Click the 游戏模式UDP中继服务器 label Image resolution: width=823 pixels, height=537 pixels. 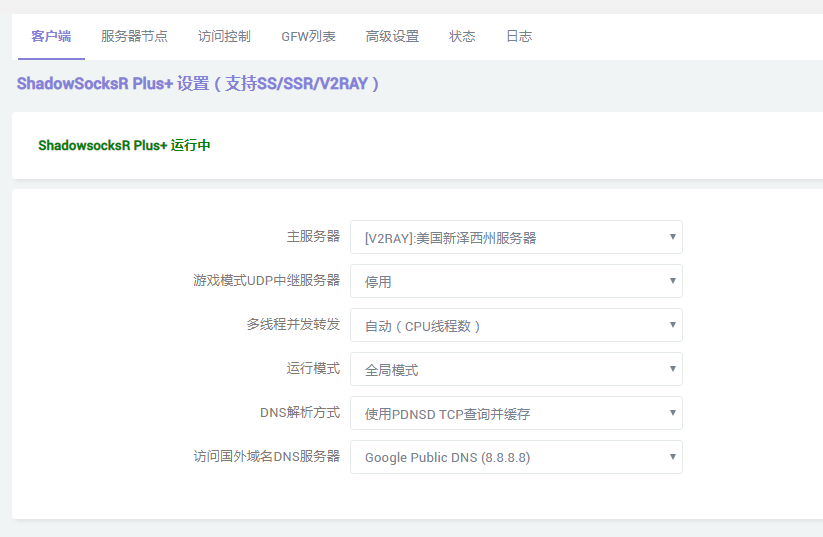pyautogui.click(x=267, y=280)
